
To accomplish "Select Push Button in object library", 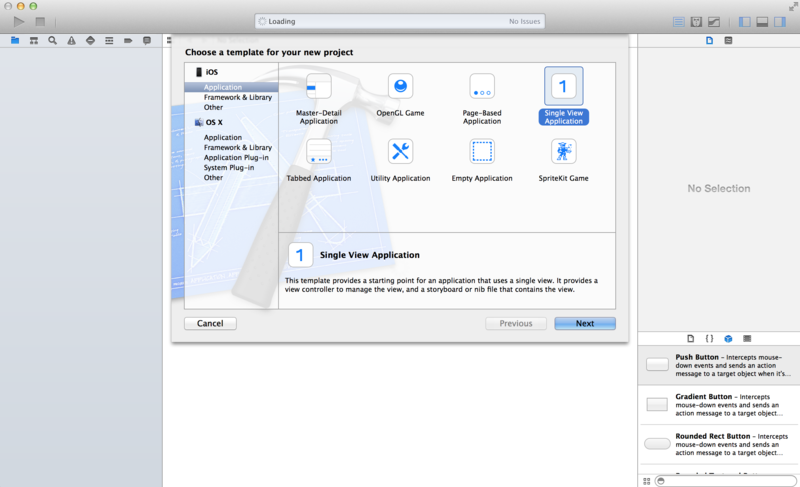I will click(x=719, y=365).
